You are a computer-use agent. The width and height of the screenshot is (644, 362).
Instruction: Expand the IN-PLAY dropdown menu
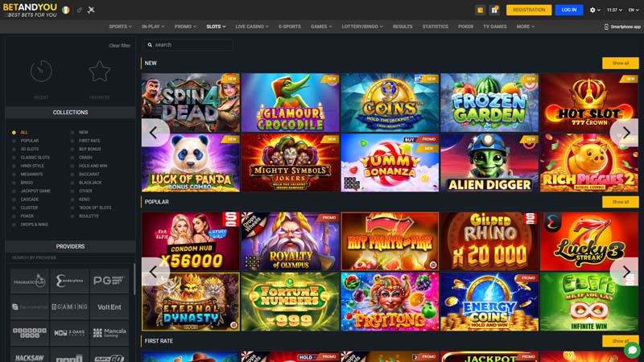153,27
